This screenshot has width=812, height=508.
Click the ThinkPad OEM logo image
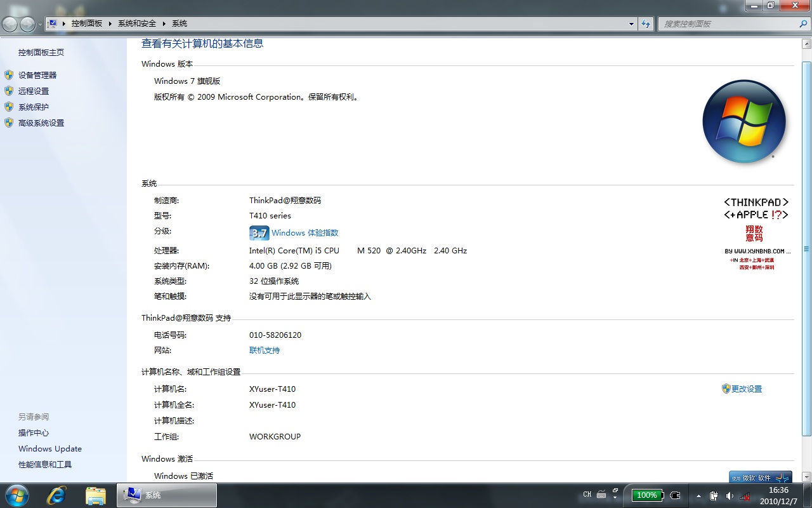(757, 233)
